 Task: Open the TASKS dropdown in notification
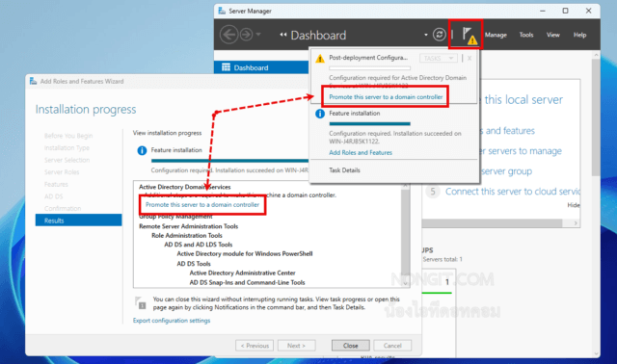pyautogui.click(x=438, y=58)
